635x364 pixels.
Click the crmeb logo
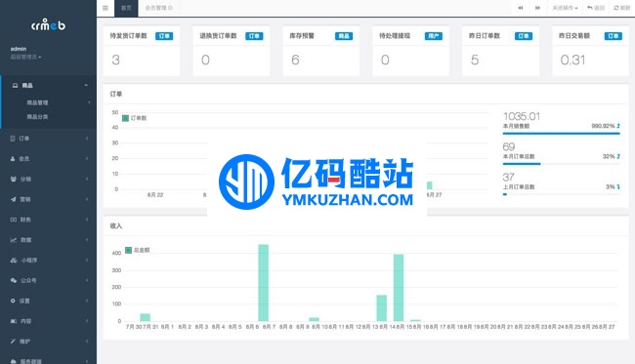click(48, 24)
